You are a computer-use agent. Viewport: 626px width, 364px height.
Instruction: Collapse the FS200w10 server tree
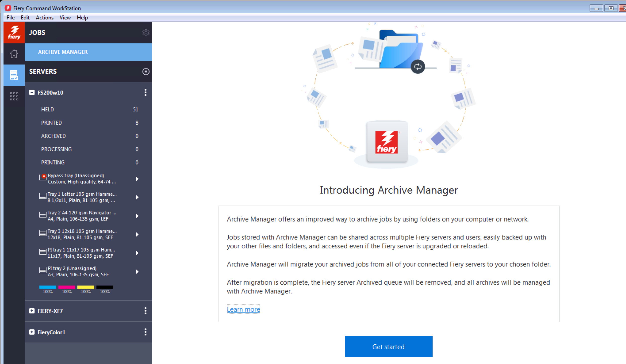tap(32, 92)
